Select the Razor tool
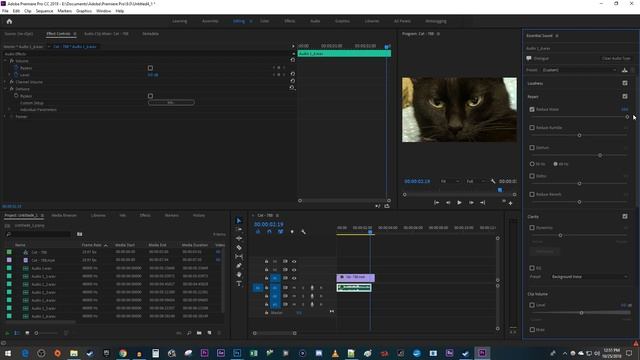Screen dimensions: 640x360 [239, 247]
